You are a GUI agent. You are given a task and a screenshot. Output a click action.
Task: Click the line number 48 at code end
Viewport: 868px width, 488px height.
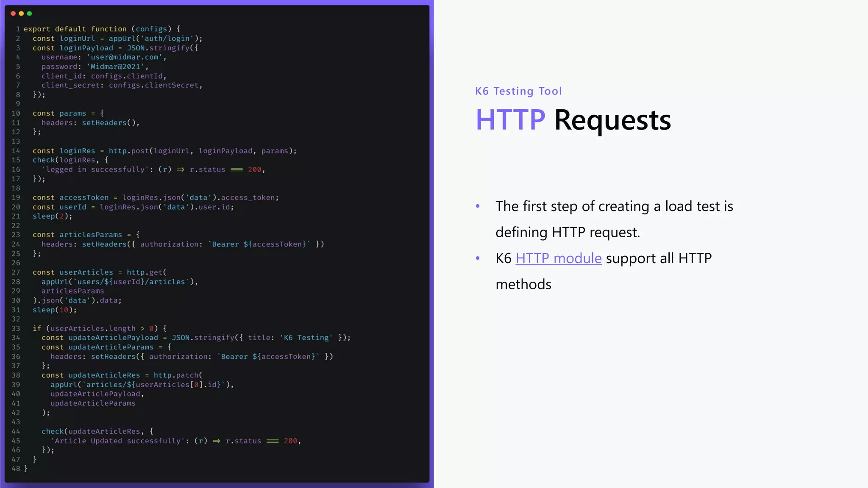pos(16,469)
